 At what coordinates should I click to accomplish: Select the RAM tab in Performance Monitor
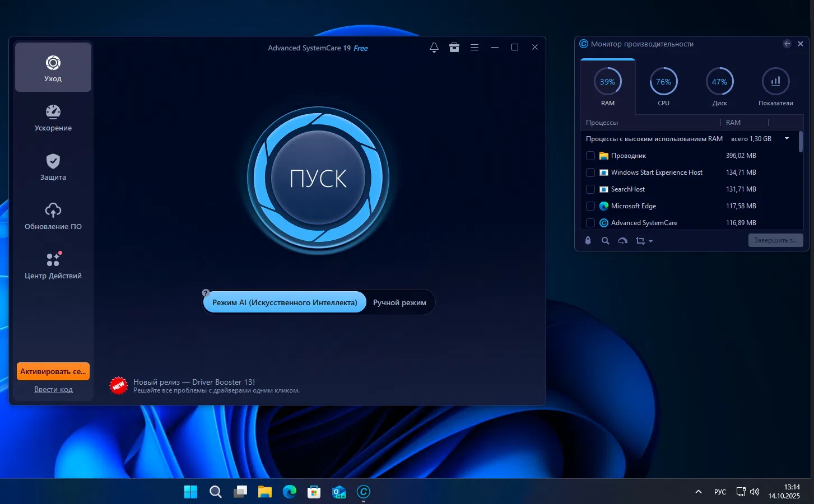pos(608,87)
